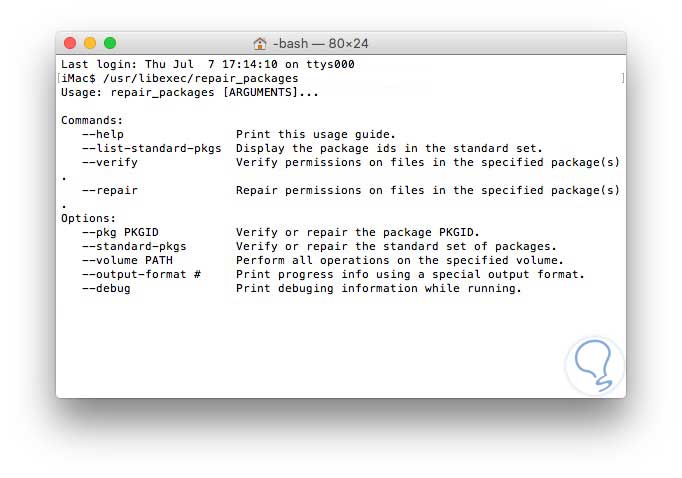Minimize the Terminal using yellow button

click(90, 43)
